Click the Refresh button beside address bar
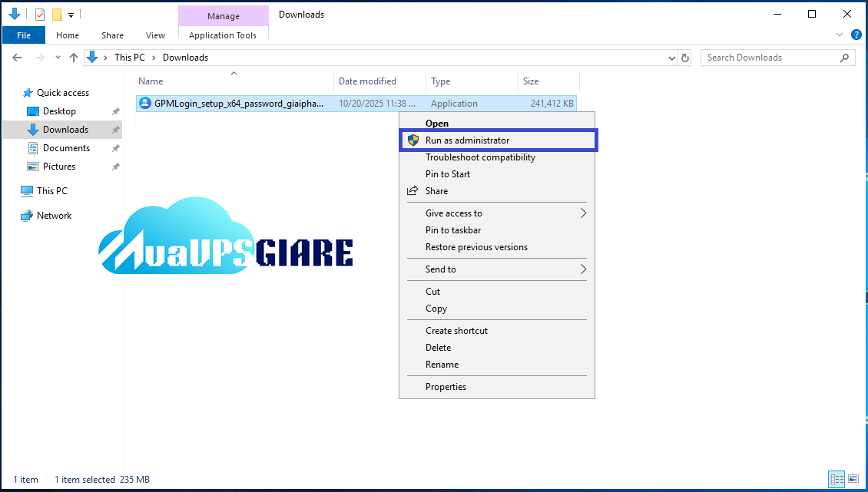 click(685, 58)
